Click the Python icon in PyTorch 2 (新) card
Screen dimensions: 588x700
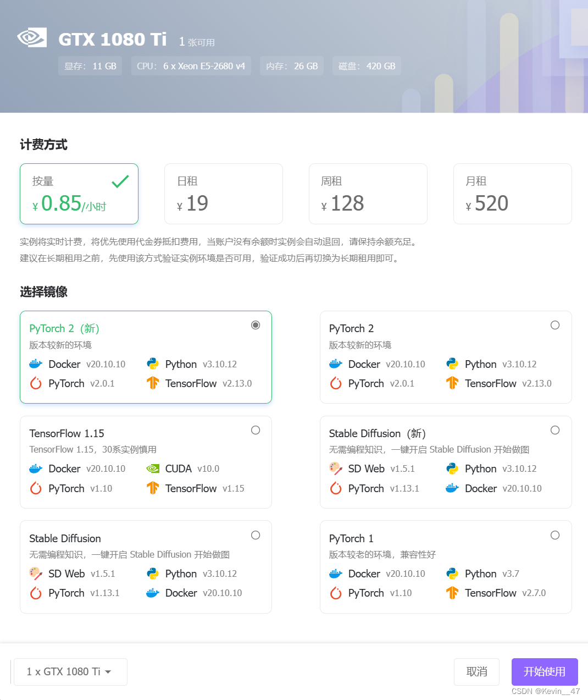(x=152, y=363)
